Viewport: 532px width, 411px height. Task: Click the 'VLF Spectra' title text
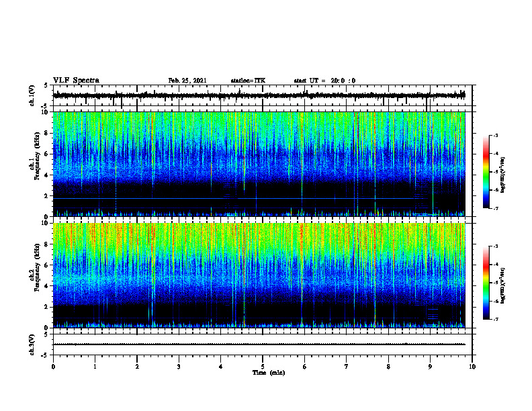click(76, 81)
